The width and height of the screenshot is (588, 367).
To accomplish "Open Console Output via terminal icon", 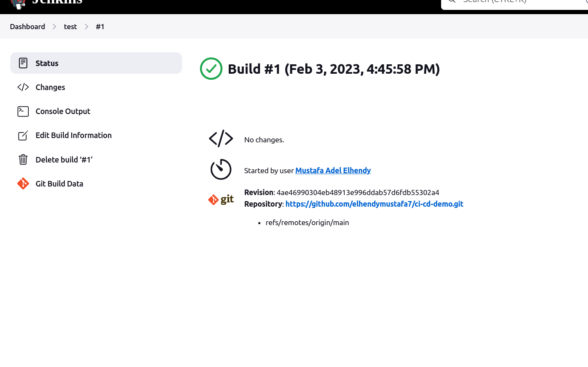I will [23, 111].
